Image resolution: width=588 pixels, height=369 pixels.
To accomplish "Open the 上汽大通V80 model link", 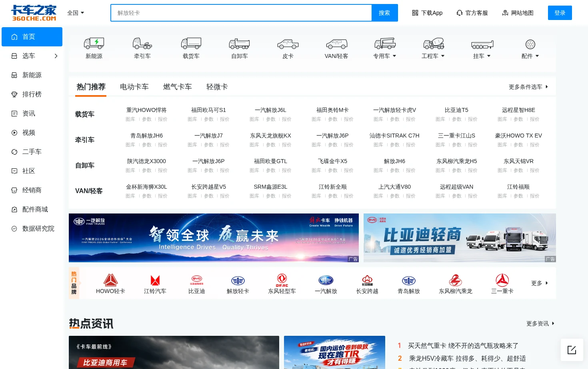I will [x=394, y=187].
